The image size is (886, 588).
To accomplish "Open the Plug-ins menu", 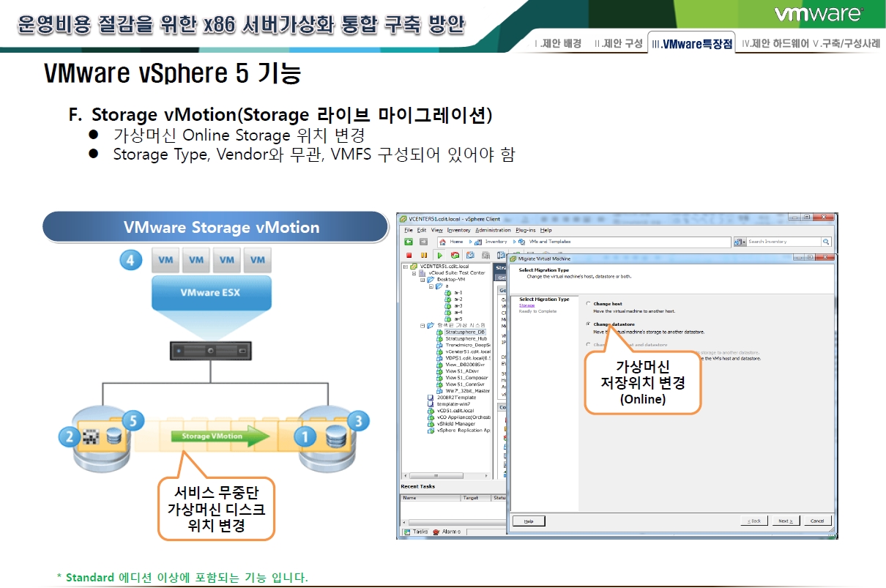I will pyautogui.click(x=526, y=230).
